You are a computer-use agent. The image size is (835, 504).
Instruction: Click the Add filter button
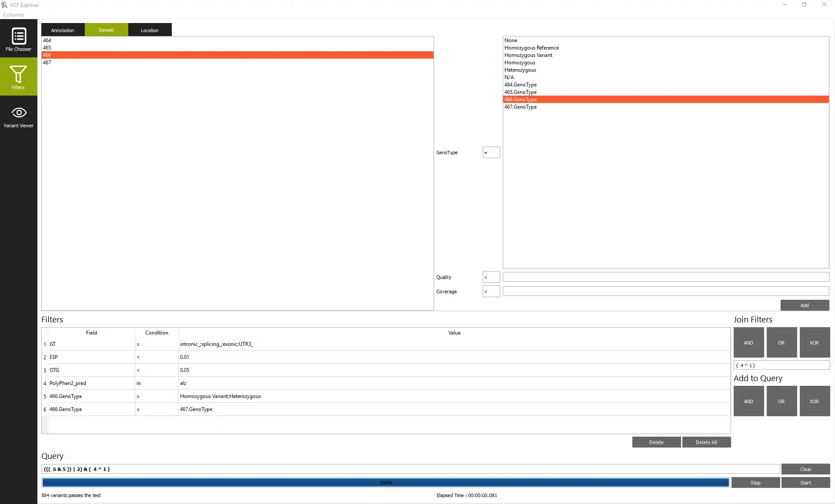(x=805, y=305)
